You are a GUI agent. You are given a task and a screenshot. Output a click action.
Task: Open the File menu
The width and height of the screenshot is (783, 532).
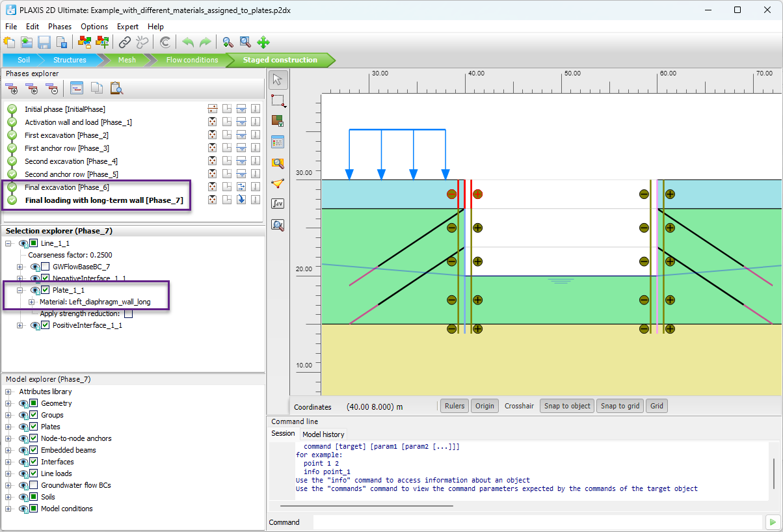[11, 27]
